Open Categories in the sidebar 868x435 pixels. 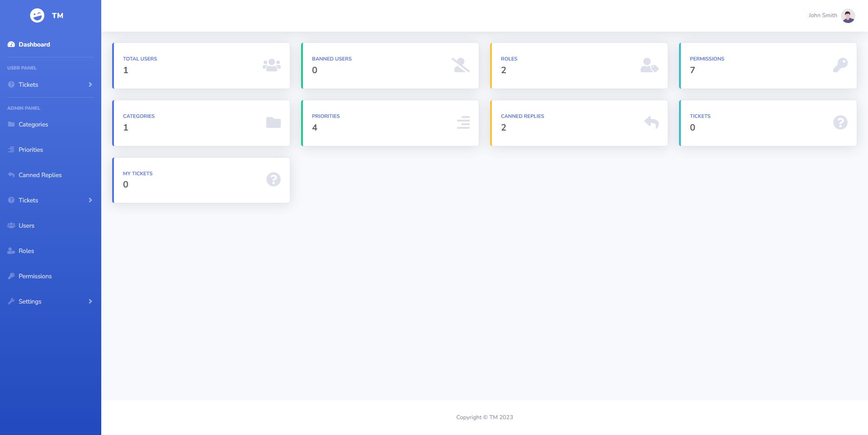pos(33,124)
